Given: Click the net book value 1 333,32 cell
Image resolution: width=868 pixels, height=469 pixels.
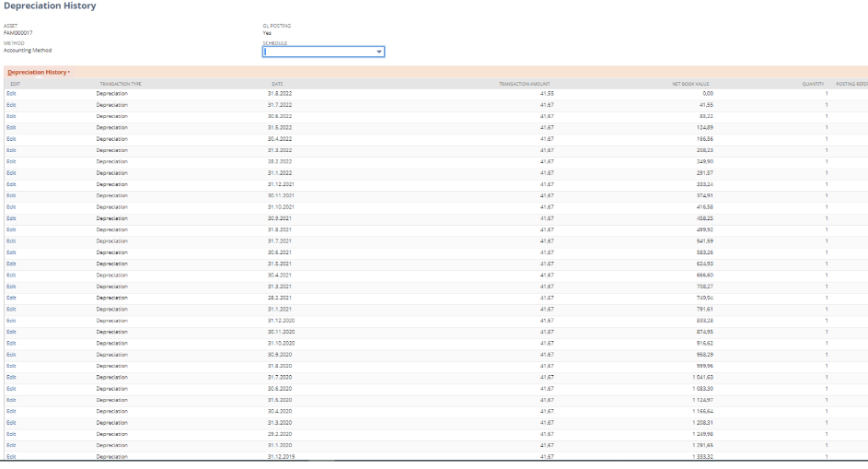Looking at the screenshot, I should [x=701, y=456].
